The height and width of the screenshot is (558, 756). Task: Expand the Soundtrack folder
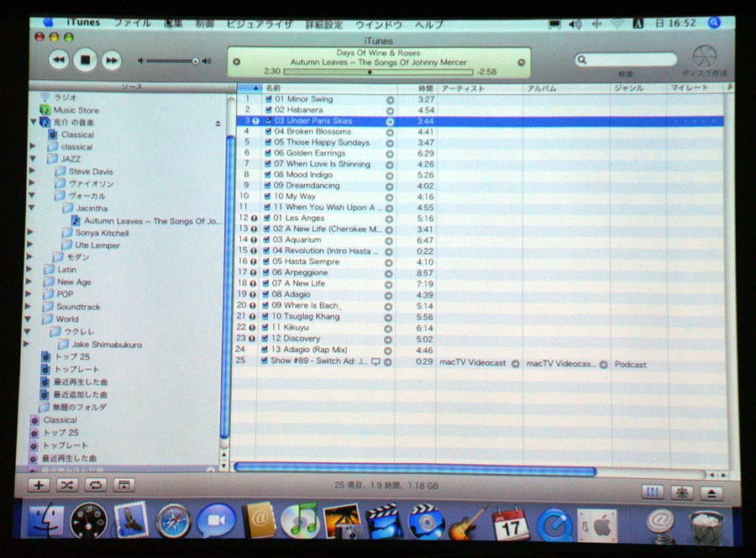(x=29, y=306)
